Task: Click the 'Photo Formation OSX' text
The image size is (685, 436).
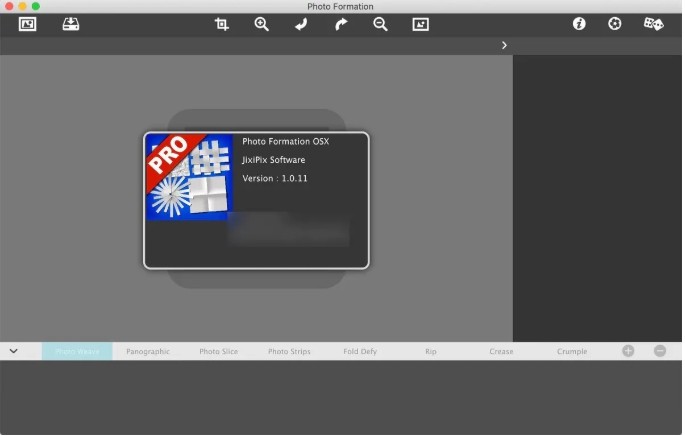Action: [x=286, y=142]
